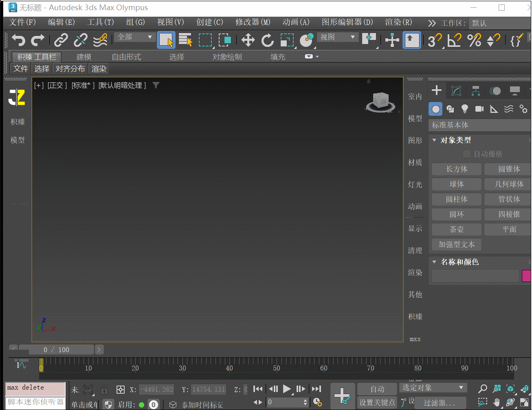Open the workspace 默认 dropdown

pyautogui.click(x=499, y=23)
